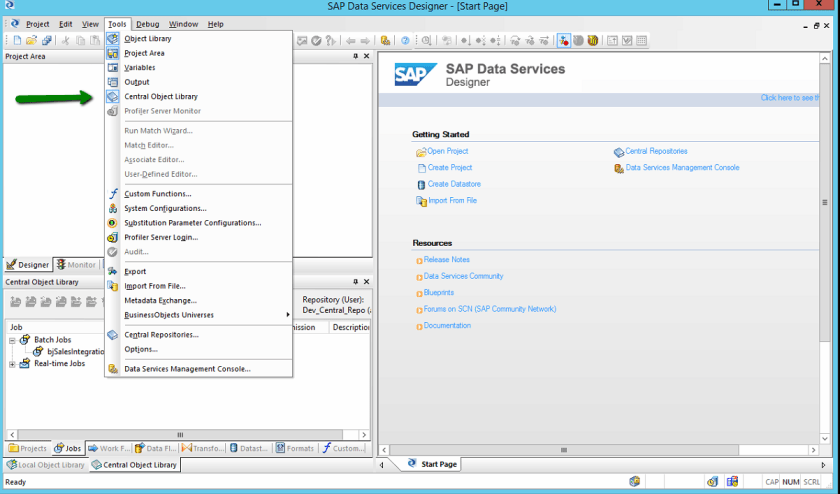Open the Release Notes link
Screen dimensions: 840x494
(x=446, y=260)
